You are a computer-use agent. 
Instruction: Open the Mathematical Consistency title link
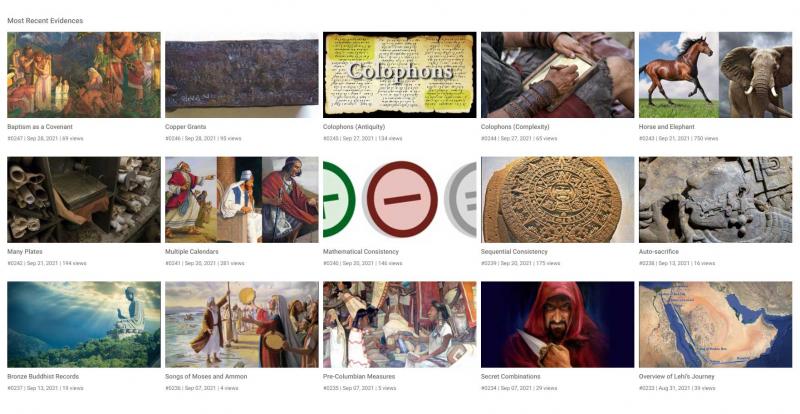[361, 252]
